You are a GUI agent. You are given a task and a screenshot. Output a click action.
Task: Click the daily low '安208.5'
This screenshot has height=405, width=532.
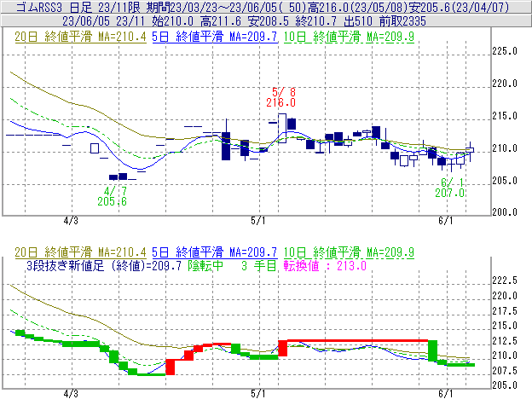[269, 21]
